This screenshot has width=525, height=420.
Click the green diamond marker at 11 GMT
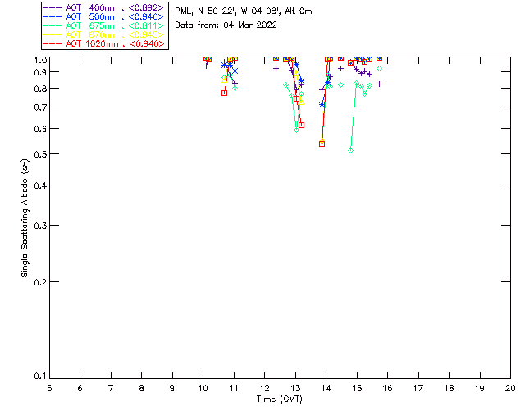point(235,88)
